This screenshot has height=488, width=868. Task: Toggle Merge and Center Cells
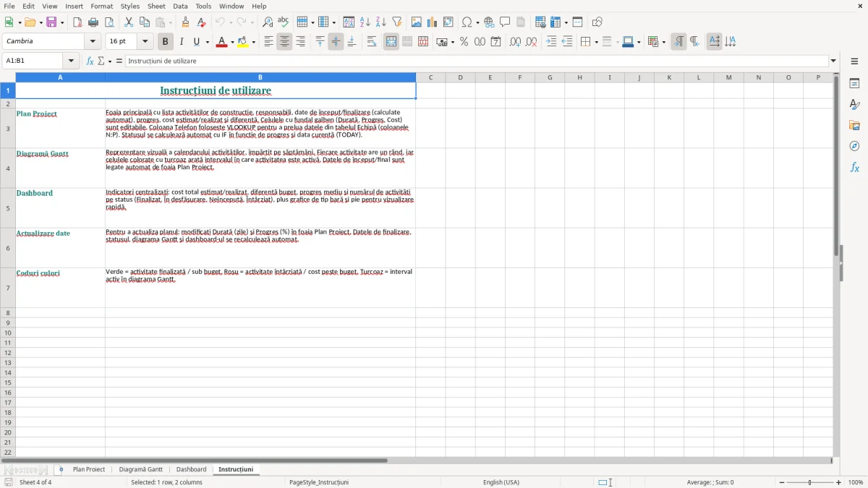pyautogui.click(x=391, y=42)
